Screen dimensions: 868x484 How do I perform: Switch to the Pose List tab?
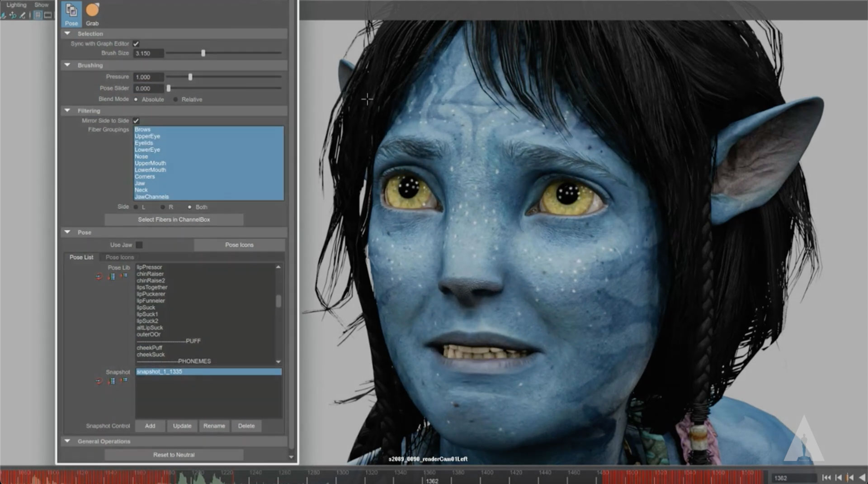pyautogui.click(x=81, y=257)
